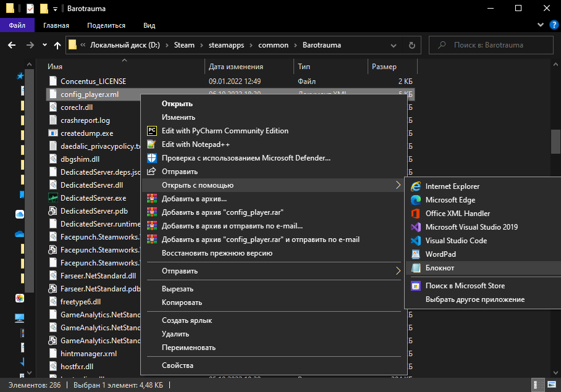
Task: Click the Notepad++ icon
Action: click(152, 144)
